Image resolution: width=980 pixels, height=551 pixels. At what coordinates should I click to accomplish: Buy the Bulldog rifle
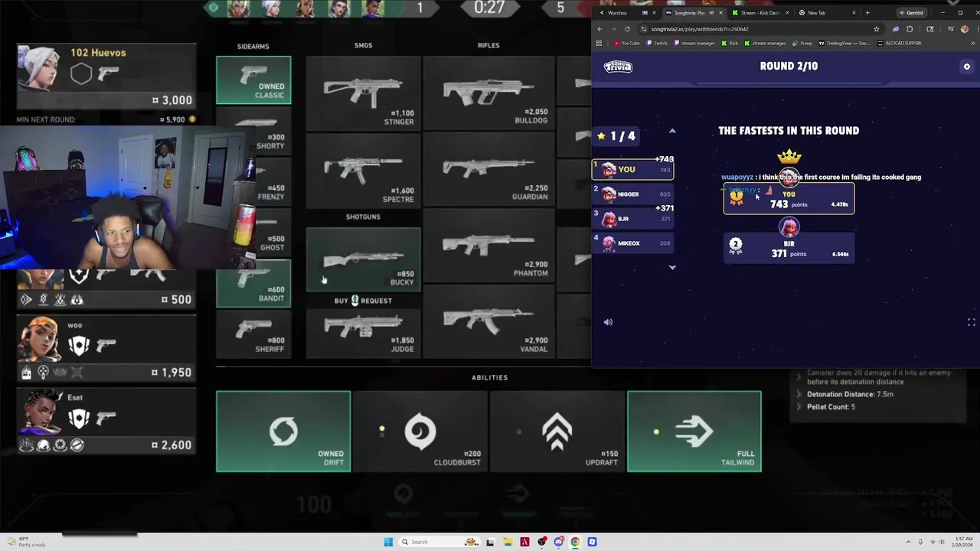click(488, 93)
